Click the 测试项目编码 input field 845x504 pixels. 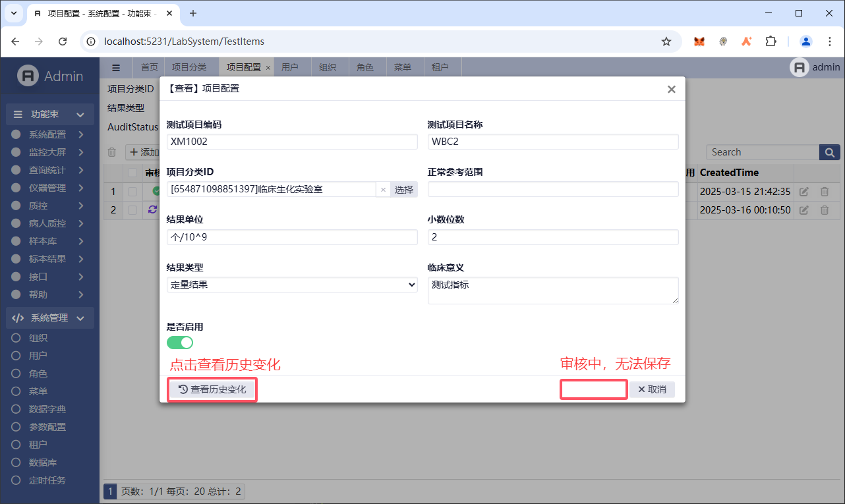click(x=292, y=142)
